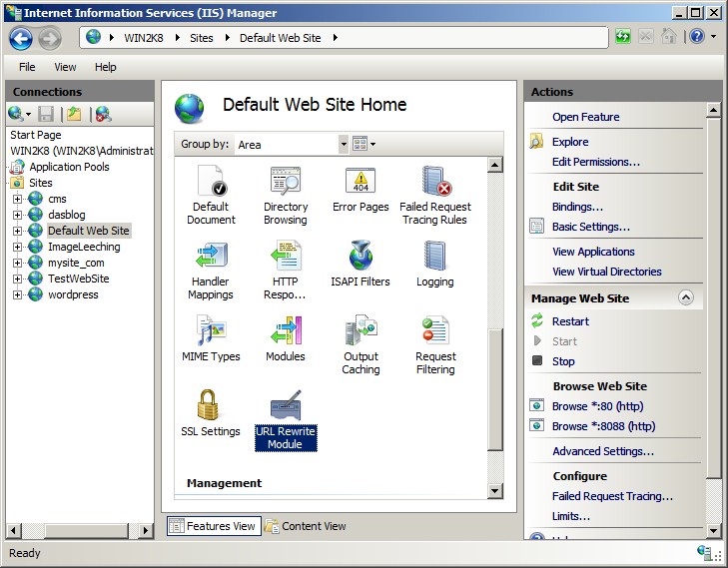Image resolution: width=728 pixels, height=568 pixels.
Task: Click View Virtual Directories link
Action: tap(607, 272)
